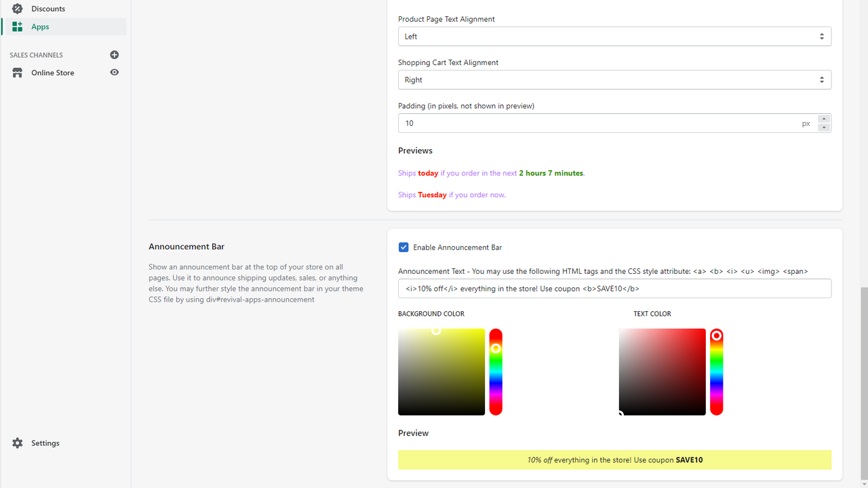Open Product Page Text Alignment dropdown
868x488 pixels.
click(614, 37)
